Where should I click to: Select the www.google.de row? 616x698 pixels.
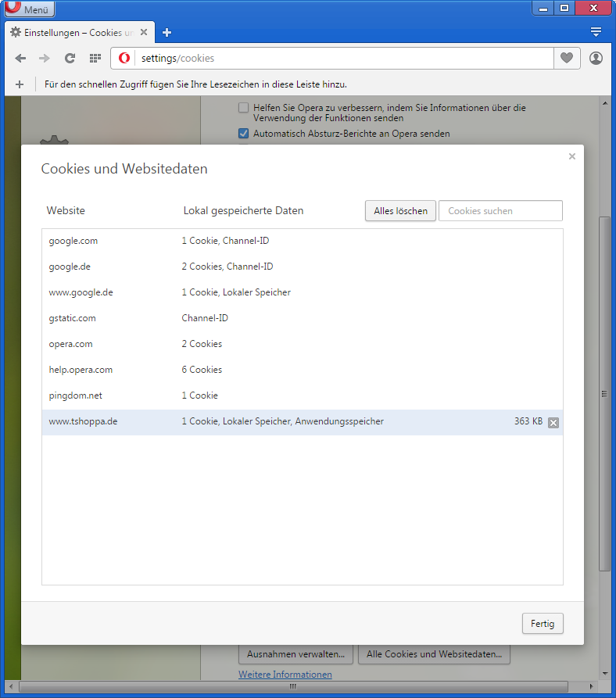coord(303,292)
